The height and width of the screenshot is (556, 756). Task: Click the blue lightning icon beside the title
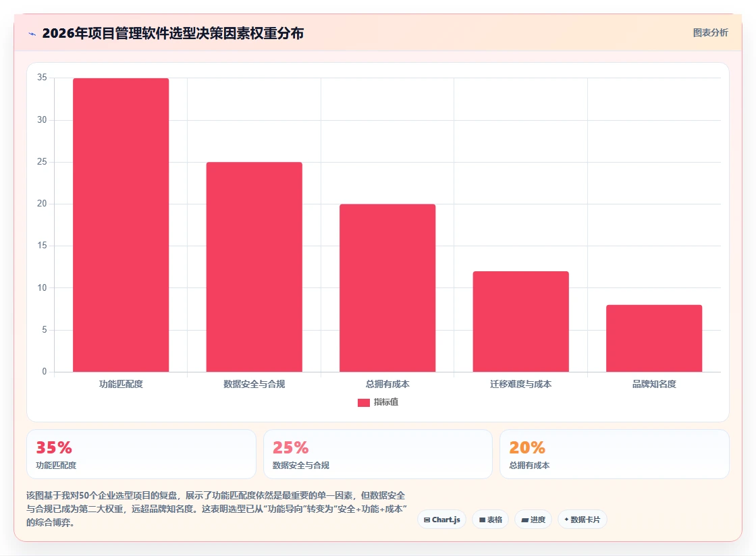[x=32, y=34]
